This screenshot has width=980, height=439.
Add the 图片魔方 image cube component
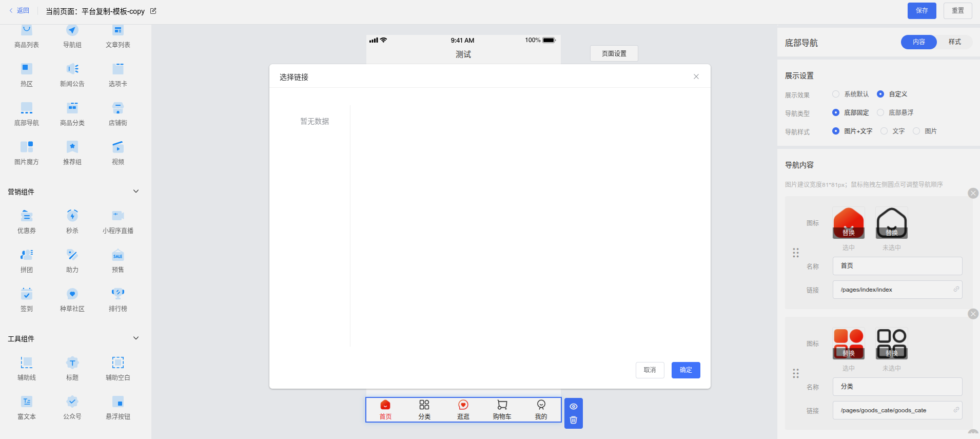(27, 147)
